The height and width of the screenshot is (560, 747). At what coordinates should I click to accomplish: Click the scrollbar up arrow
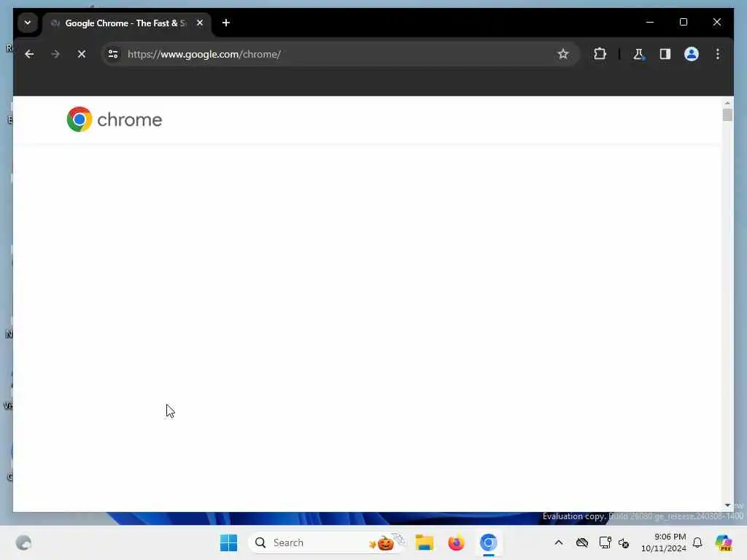727,103
